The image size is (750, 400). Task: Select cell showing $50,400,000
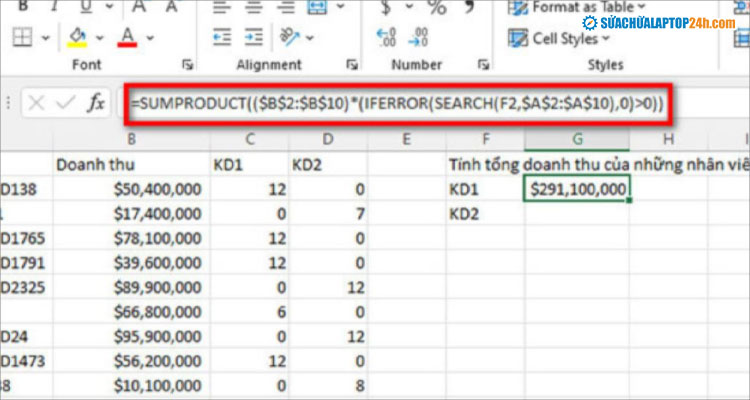[132, 189]
